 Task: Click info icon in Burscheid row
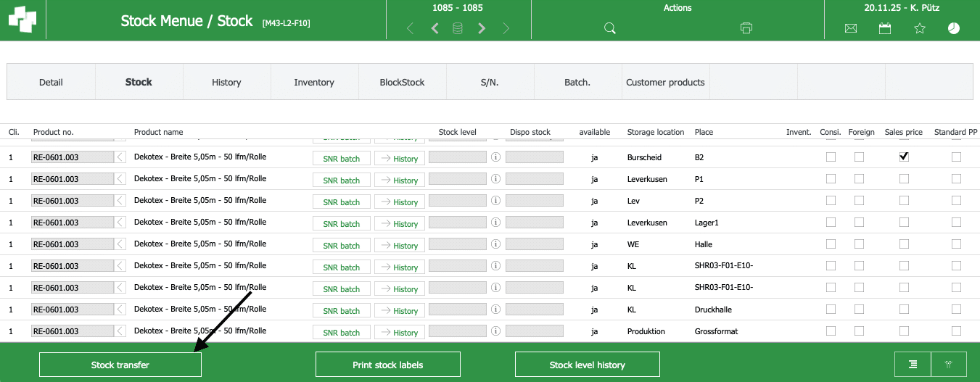click(496, 157)
